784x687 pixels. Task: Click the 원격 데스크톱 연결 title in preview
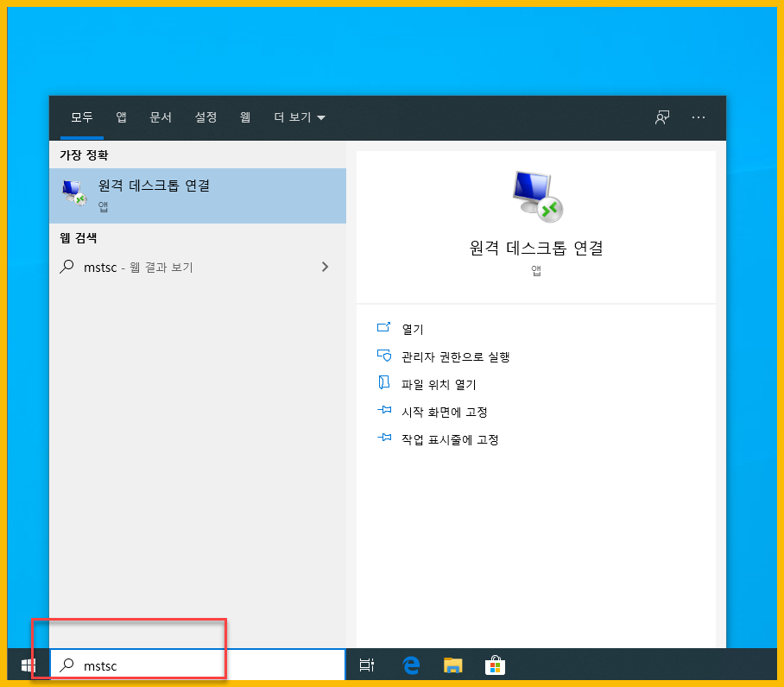tap(536, 248)
